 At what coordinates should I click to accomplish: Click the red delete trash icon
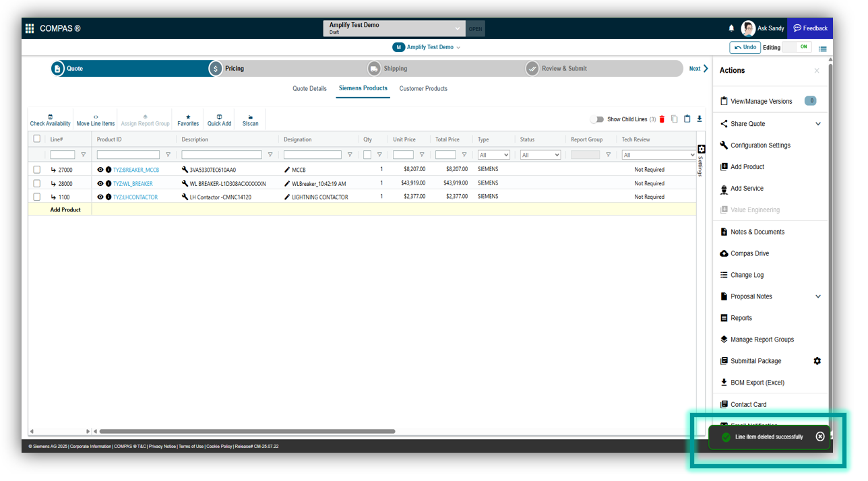[662, 119]
